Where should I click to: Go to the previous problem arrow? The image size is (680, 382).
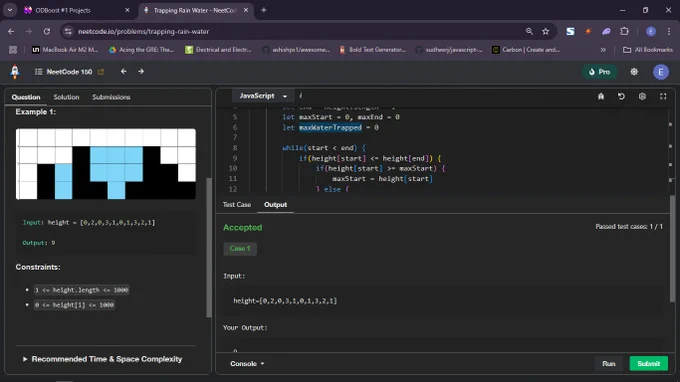point(124,72)
